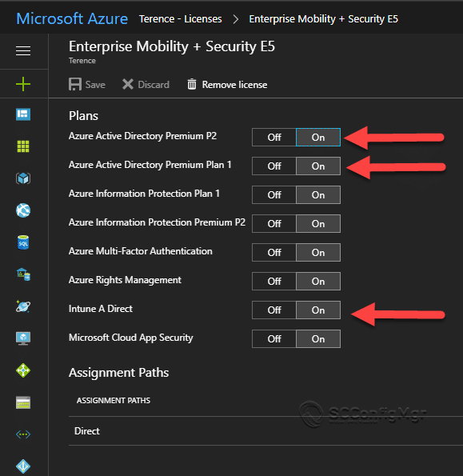The height and width of the screenshot is (476, 463).
Task: Click the breadcrumb chevron separator
Action: click(235, 19)
